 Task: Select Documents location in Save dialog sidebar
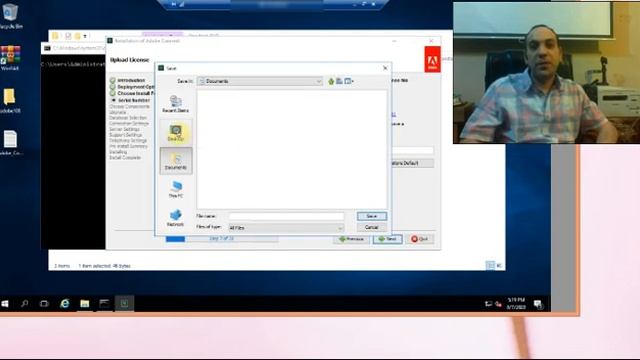coord(176,161)
